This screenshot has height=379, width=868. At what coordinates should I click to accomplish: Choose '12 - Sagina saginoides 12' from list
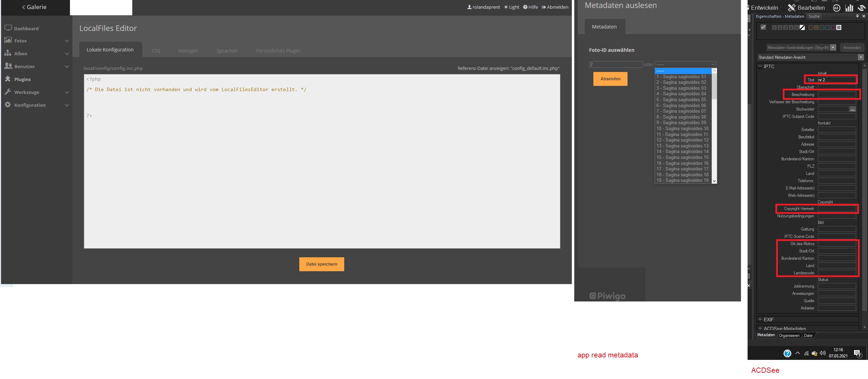[x=682, y=140]
